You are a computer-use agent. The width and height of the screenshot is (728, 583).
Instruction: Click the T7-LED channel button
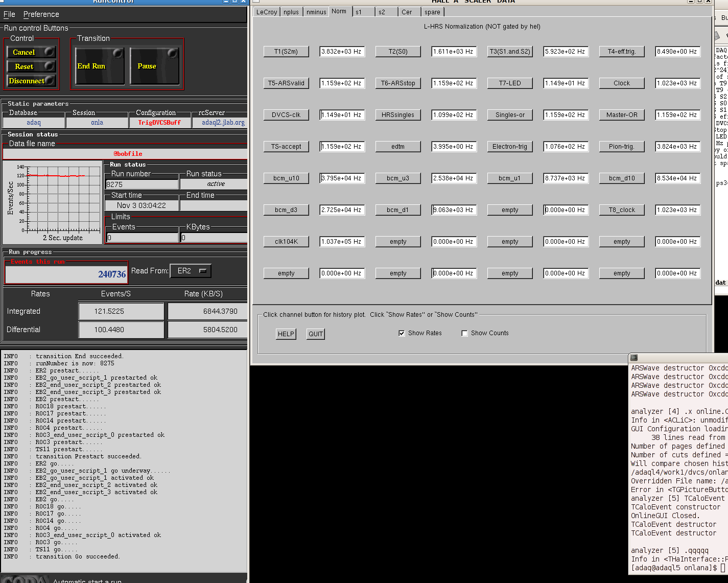point(510,83)
